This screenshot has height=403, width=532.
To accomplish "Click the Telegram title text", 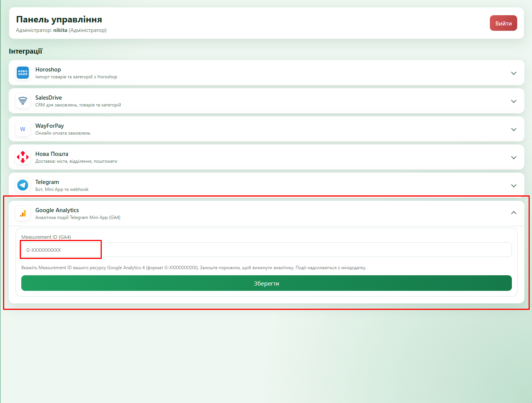I will point(47,182).
